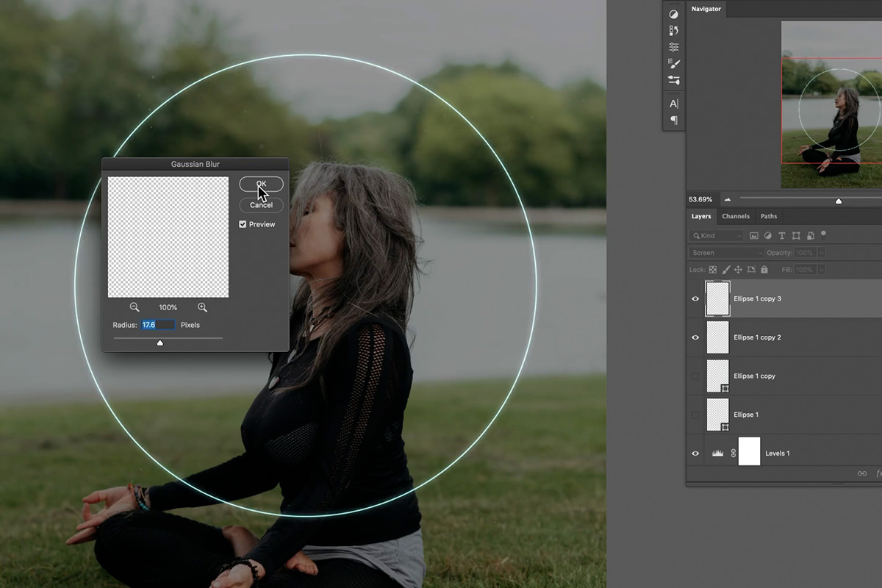
Task: Click the Character panel icon
Action: tap(674, 103)
